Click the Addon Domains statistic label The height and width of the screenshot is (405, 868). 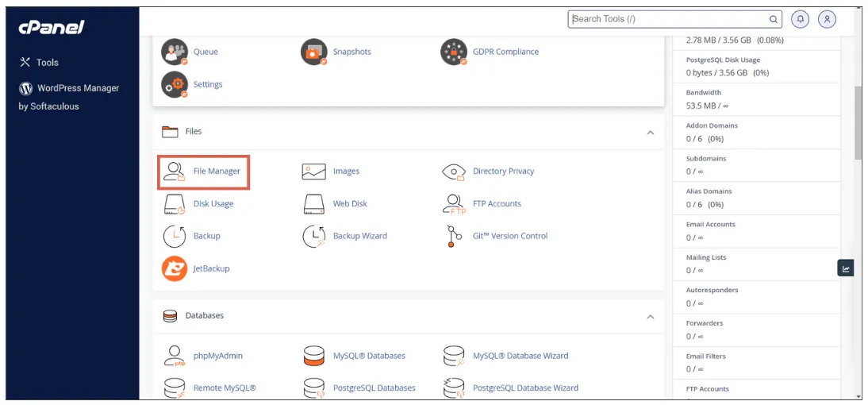[712, 125]
